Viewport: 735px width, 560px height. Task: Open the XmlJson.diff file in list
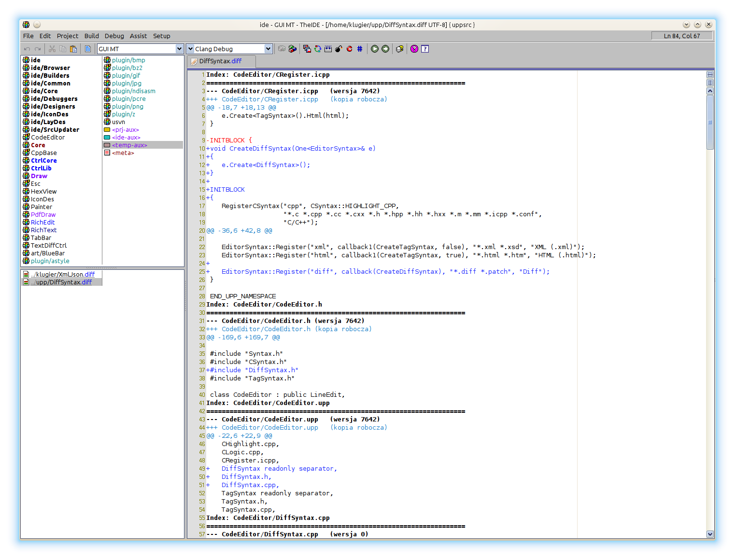click(63, 274)
